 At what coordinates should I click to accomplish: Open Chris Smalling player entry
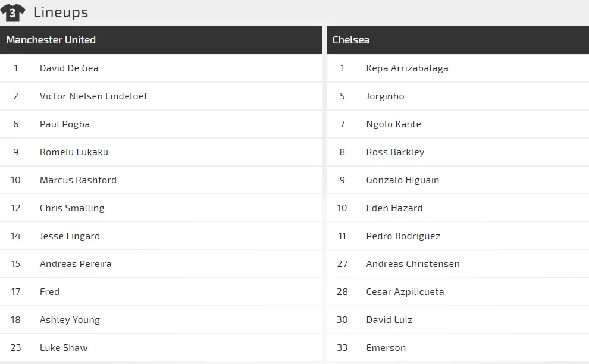click(x=72, y=208)
